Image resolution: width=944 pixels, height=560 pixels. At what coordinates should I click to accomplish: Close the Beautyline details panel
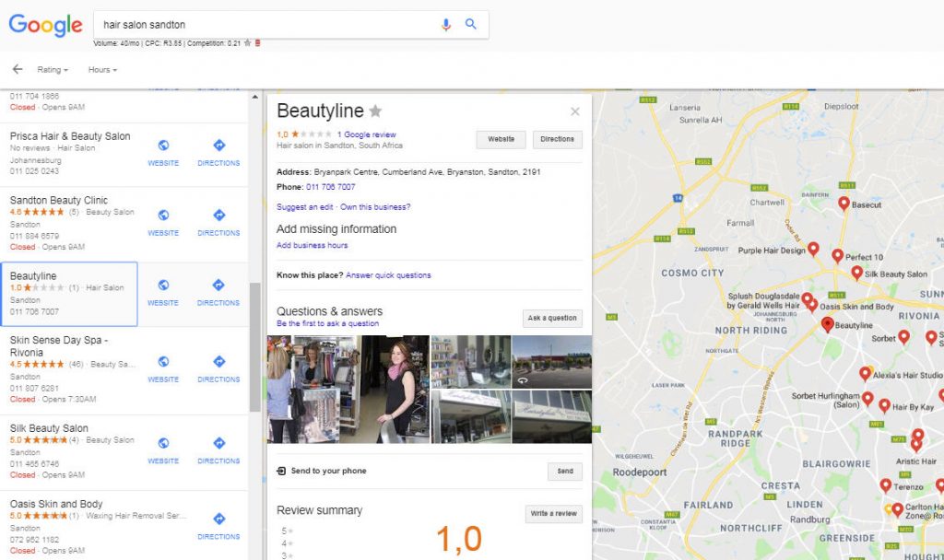click(x=575, y=111)
